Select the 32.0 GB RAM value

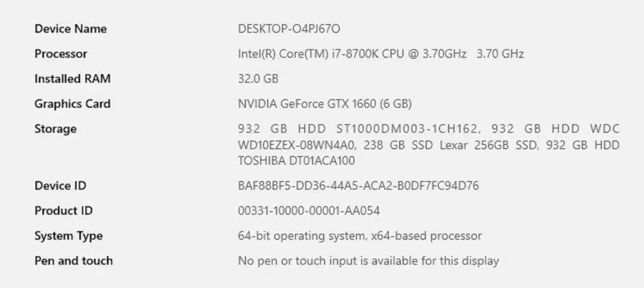[x=258, y=79]
